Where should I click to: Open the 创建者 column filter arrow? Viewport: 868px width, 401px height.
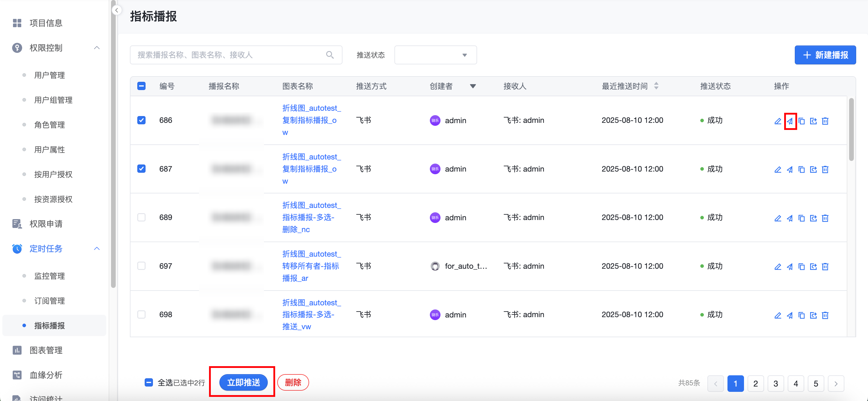tap(473, 86)
